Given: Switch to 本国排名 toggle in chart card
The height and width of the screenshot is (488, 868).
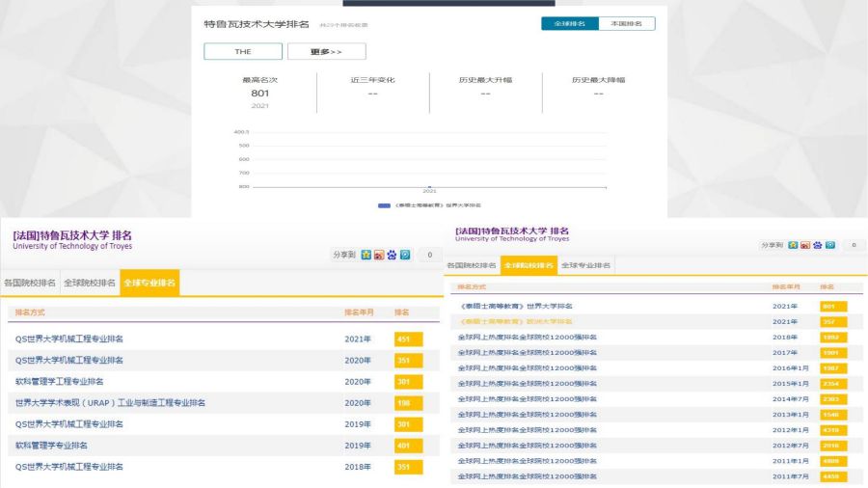Looking at the screenshot, I should [x=627, y=24].
